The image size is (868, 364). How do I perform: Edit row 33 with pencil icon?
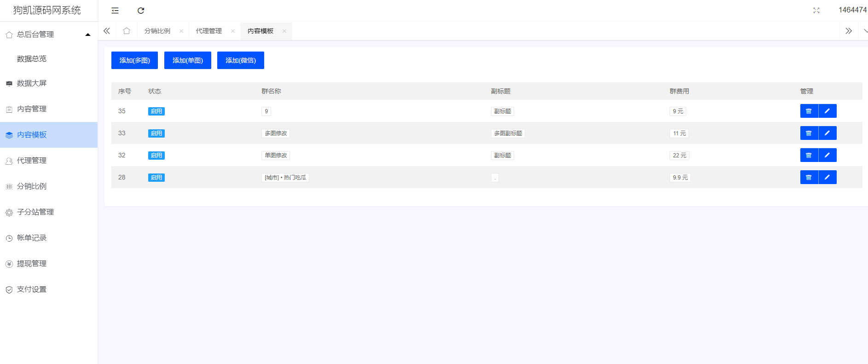click(x=827, y=133)
